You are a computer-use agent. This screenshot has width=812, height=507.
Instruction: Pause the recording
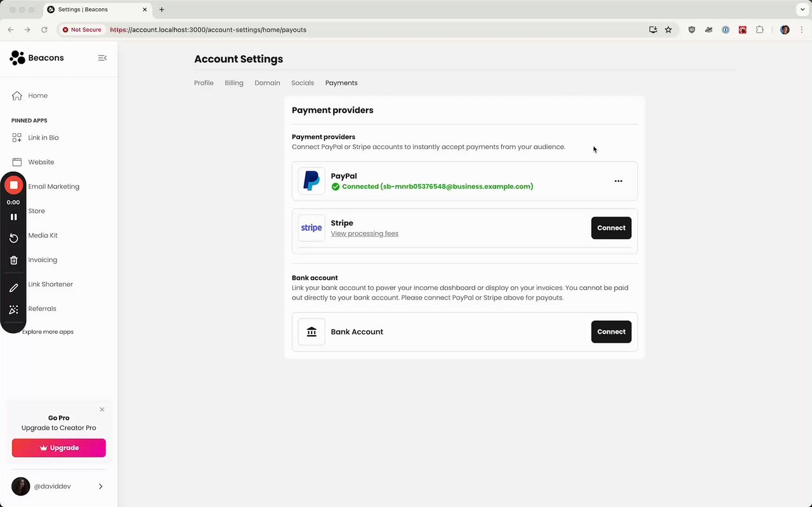(13, 217)
